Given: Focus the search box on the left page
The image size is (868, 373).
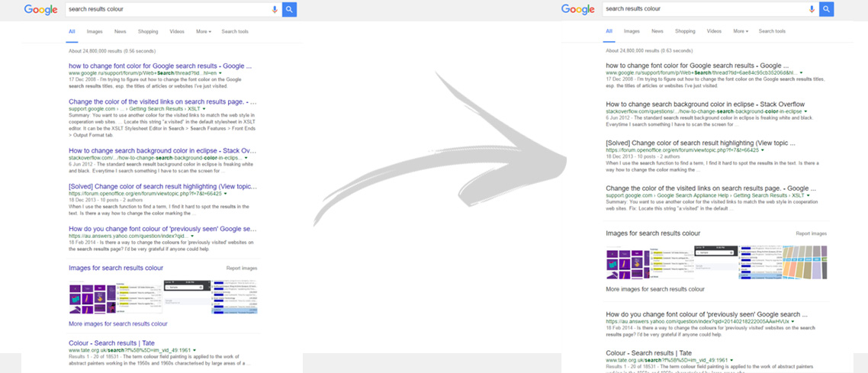Looking at the screenshot, I should [173, 9].
